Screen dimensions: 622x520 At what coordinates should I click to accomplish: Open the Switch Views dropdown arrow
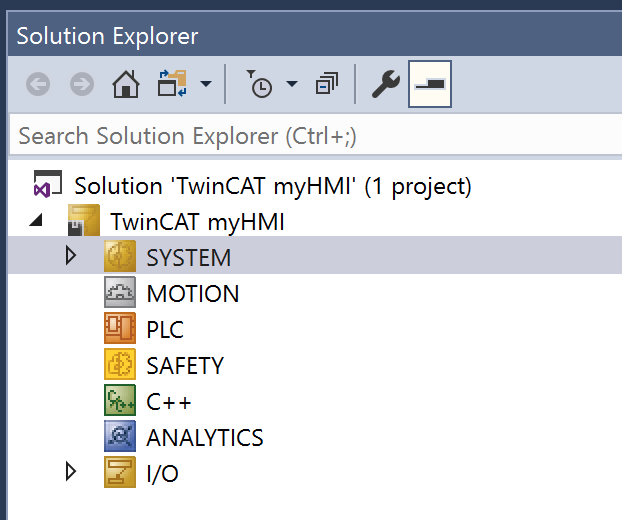[206, 84]
